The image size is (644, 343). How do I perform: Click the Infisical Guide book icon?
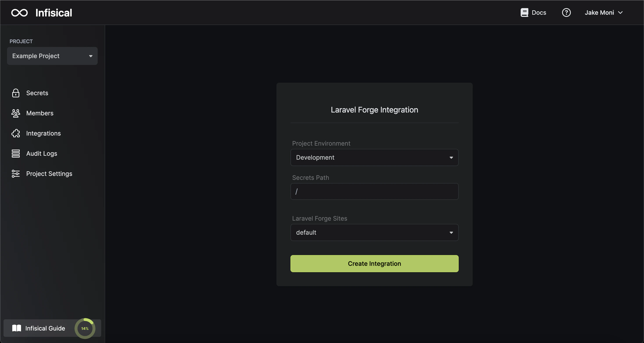(16, 328)
